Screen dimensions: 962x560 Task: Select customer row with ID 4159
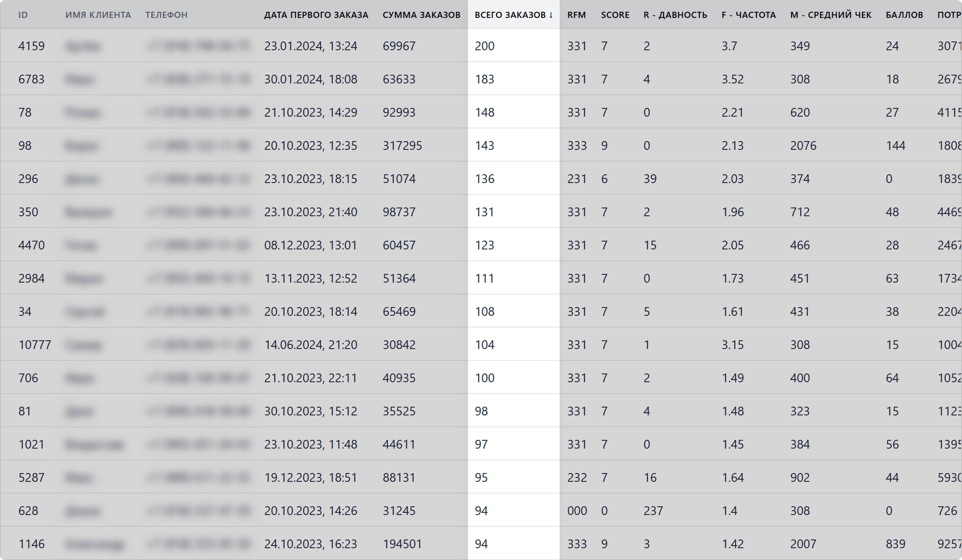(x=31, y=46)
